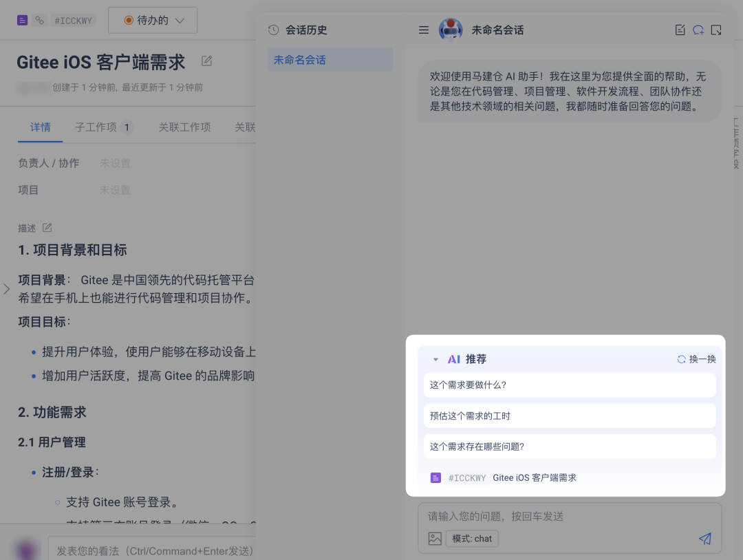Image resolution: width=743 pixels, height=560 pixels.
Task: Click the 2.1 用户管理 heading
Action: coord(52,442)
